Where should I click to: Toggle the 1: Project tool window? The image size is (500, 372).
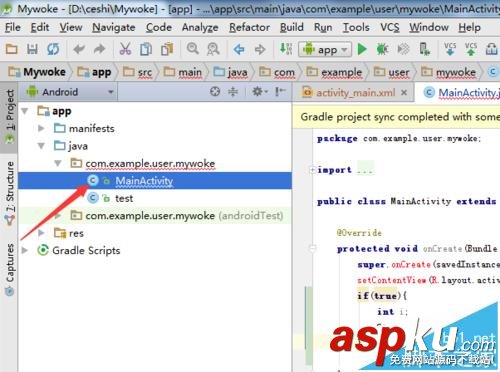tap(10, 116)
